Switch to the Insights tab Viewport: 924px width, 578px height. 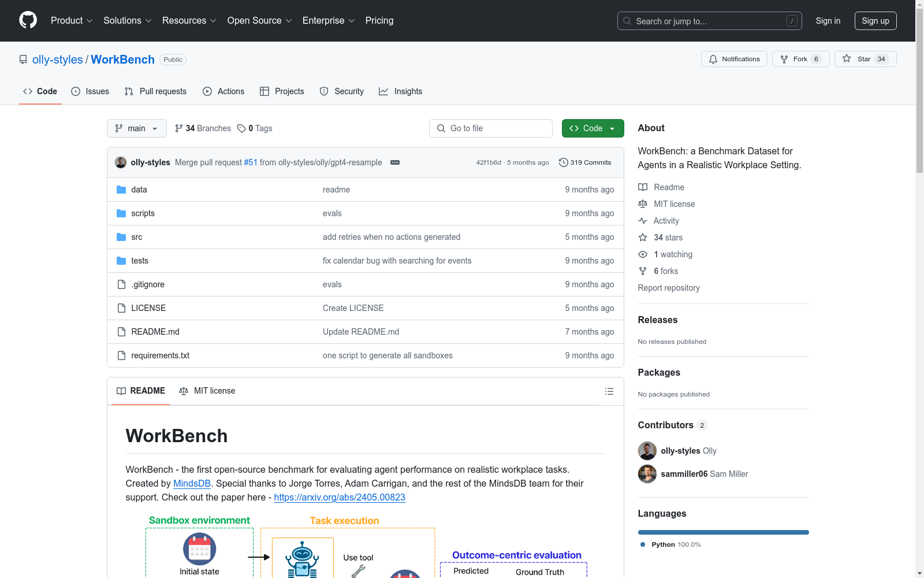pos(401,91)
